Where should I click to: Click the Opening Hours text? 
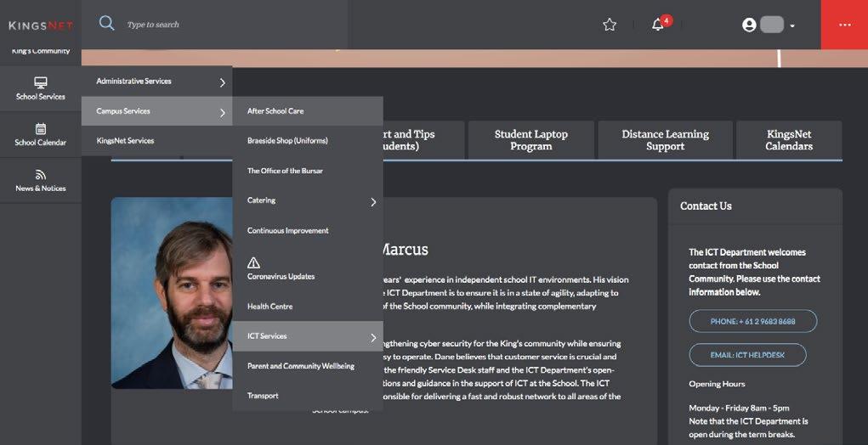click(717, 384)
